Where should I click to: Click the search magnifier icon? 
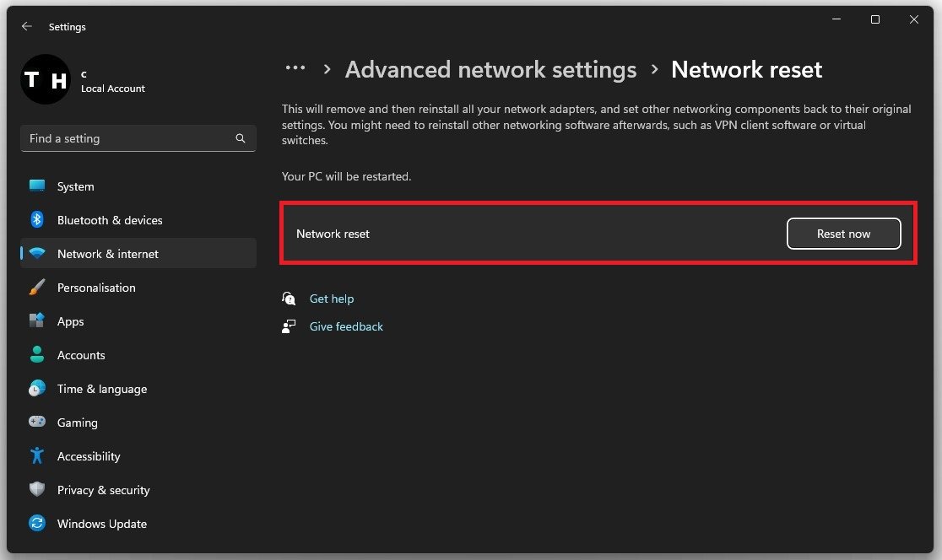tap(241, 138)
